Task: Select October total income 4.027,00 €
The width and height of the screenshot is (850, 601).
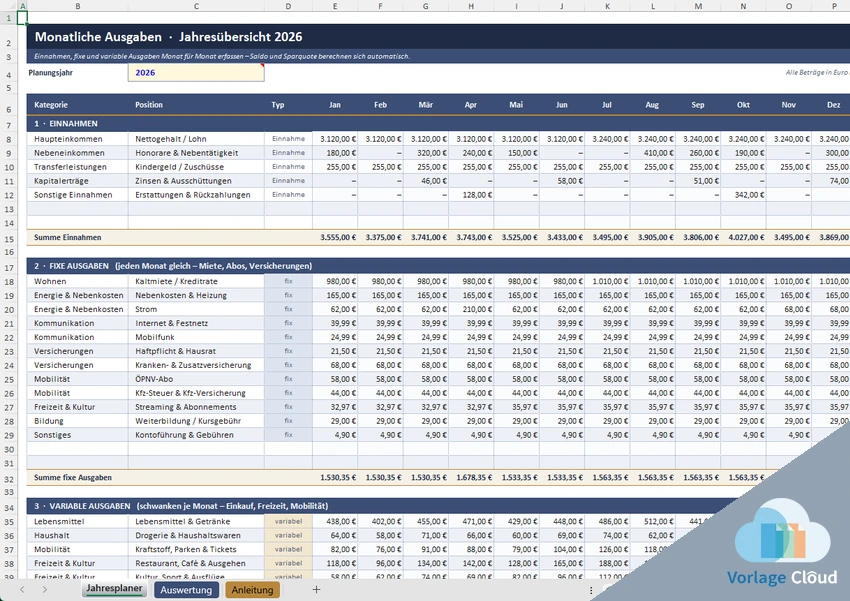Action: point(743,237)
